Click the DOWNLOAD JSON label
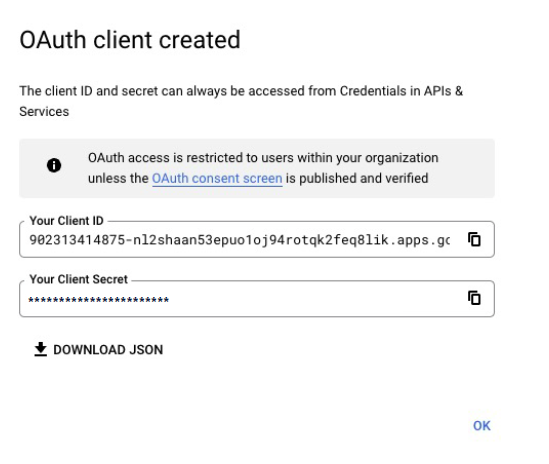The width and height of the screenshot is (549, 464). coord(108,350)
